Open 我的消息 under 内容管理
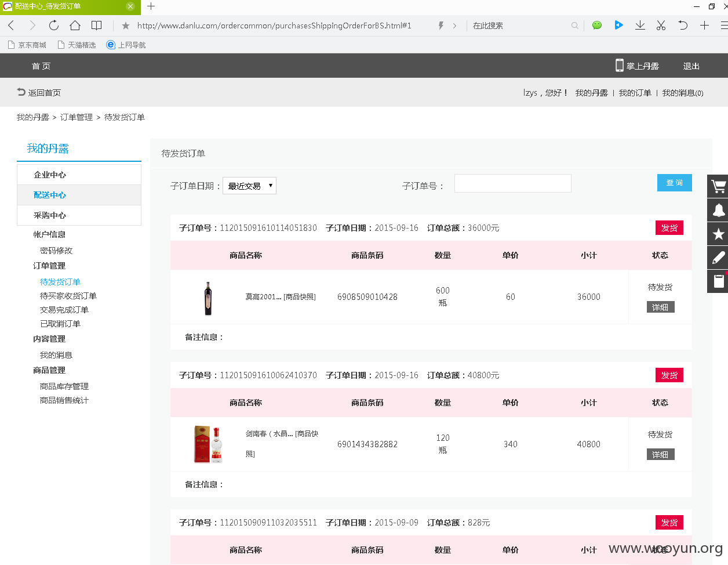The height and width of the screenshot is (565, 728). click(56, 355)
